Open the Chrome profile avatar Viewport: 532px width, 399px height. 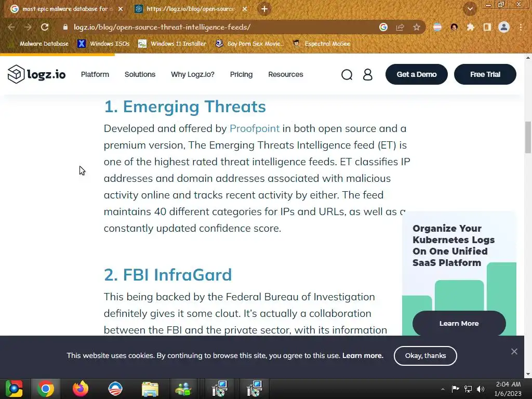coord(504,27)
